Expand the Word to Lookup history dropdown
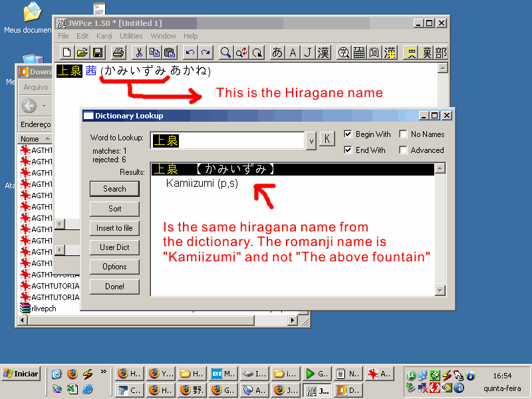Viewport: 532px width, 399px height. (311, 140)
